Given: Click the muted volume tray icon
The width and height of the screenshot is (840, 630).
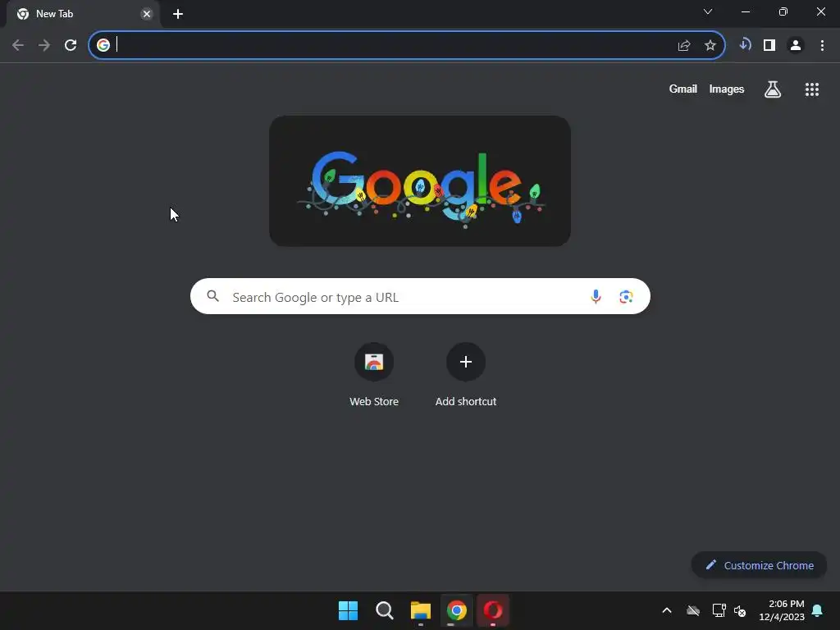Looking at the screenshot, I should pos(740,610).
